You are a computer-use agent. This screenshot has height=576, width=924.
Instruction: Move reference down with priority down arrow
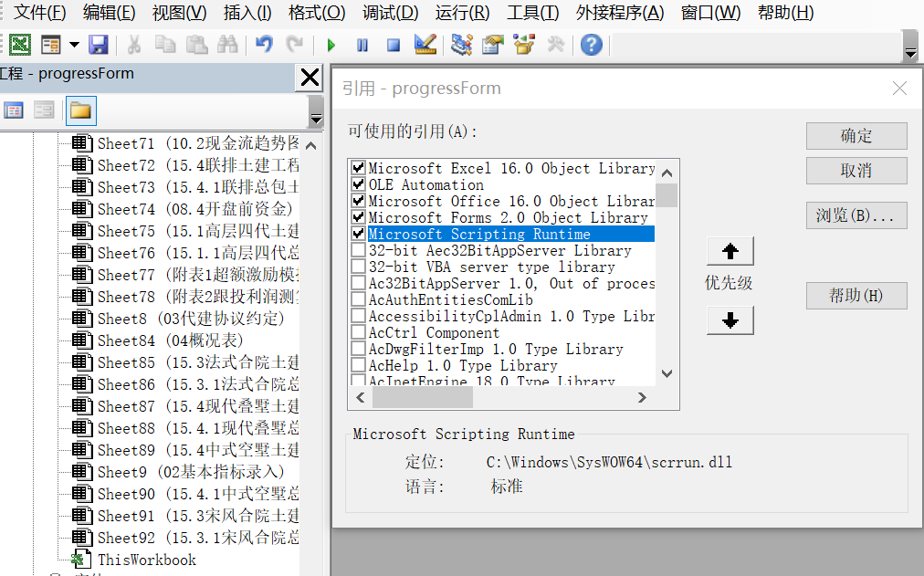click(x=730, y=320)
